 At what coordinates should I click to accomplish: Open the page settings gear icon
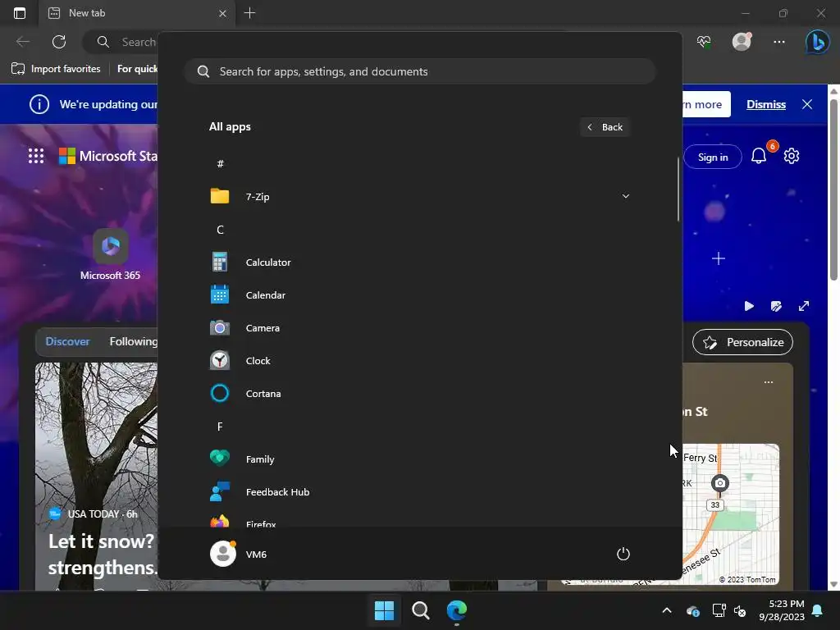[792, 156]
